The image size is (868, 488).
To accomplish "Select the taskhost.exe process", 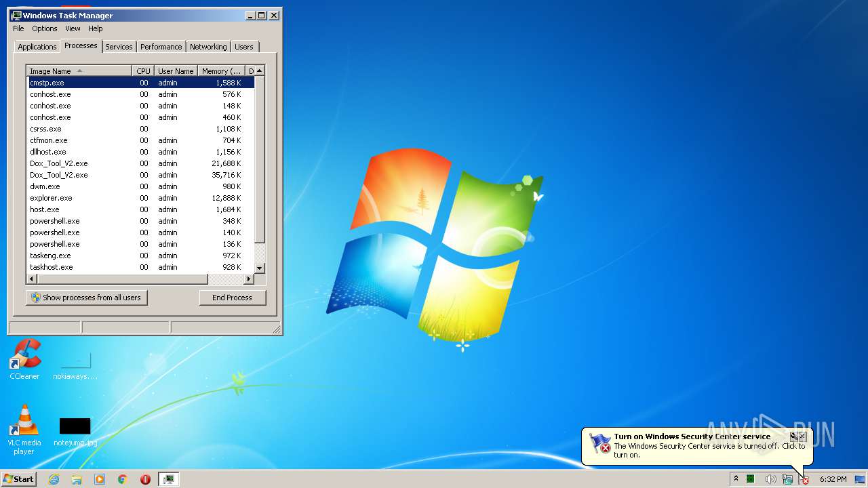I will [x=141, y=267].
